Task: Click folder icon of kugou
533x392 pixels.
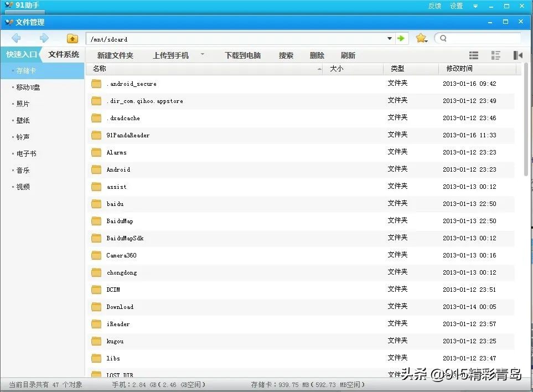Action: tap(96, 341)
